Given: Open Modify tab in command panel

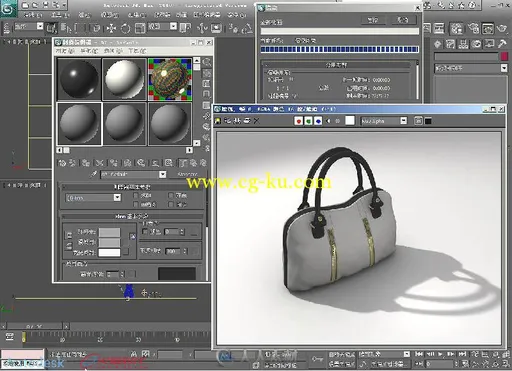Looking at the screenshot, I should 451,44.
